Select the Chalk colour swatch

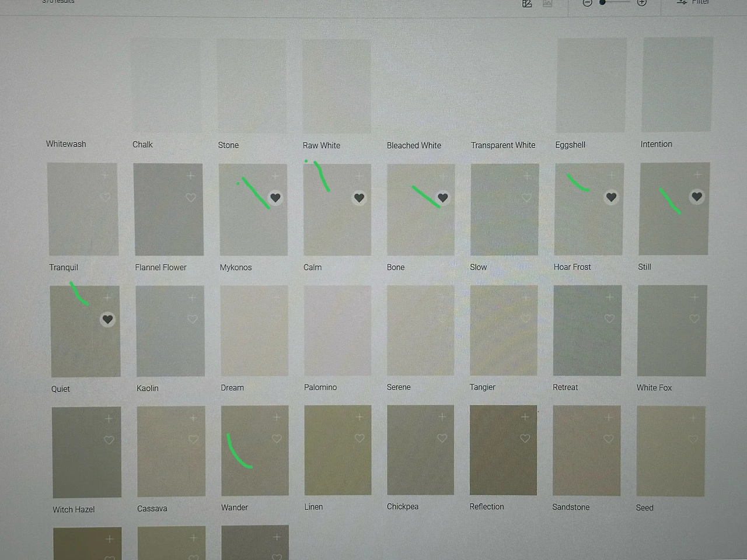click(166, 86)
